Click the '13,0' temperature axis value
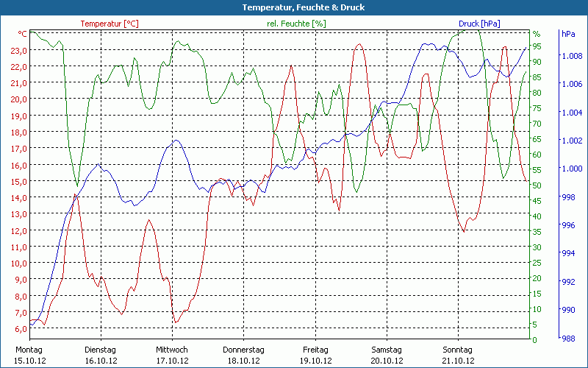Screen dimensions: 588x368 coord(19,214)
